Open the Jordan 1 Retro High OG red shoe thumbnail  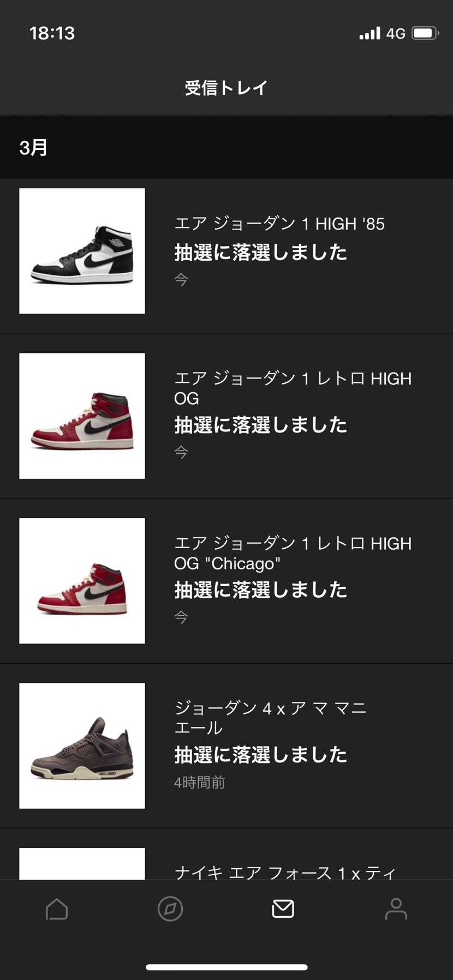[82, 416]
